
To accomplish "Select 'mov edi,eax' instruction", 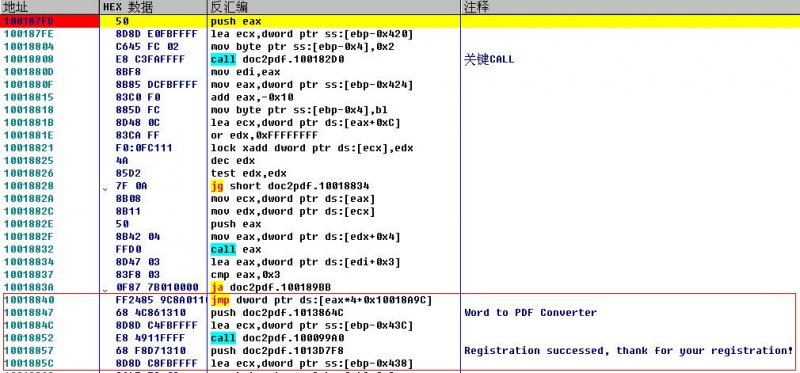I will pyautogui.click(x=245, y=72).
